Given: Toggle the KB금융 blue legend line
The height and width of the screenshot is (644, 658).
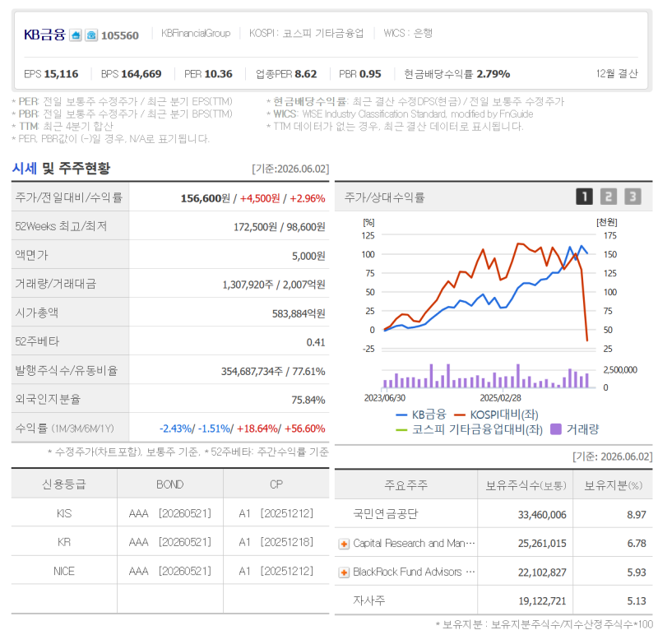Looking at the screenshot, I should (420, 415).
